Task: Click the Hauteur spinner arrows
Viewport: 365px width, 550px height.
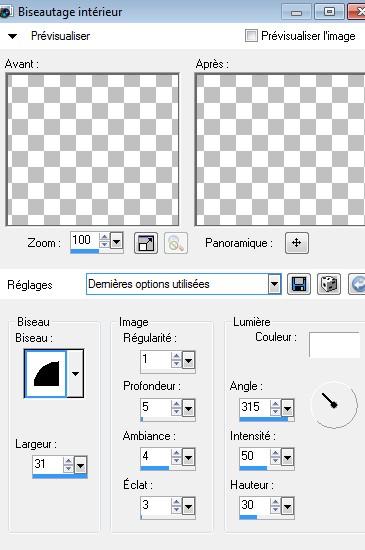Action: 275,506
